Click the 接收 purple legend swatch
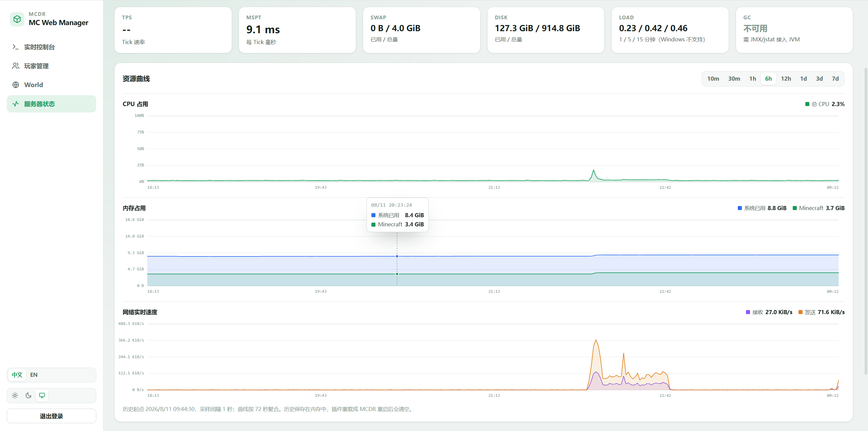The image size is (868, 431). point(748,312)
